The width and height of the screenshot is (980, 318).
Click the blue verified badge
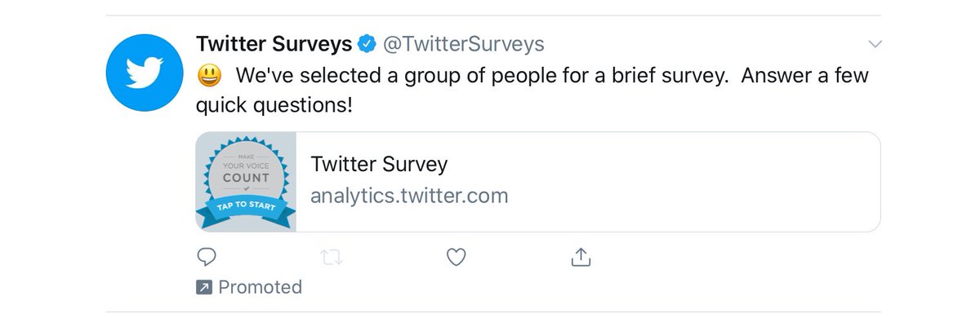coord(367,43)
